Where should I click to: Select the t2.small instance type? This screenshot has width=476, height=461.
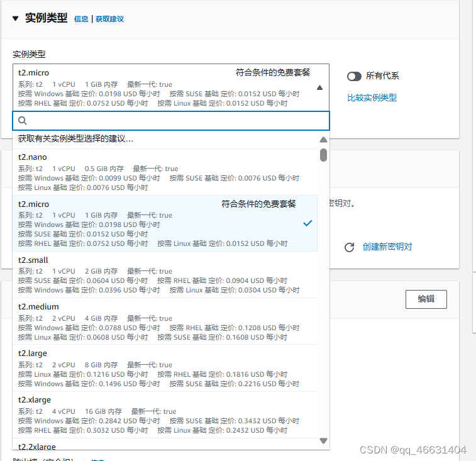point(165,275)
